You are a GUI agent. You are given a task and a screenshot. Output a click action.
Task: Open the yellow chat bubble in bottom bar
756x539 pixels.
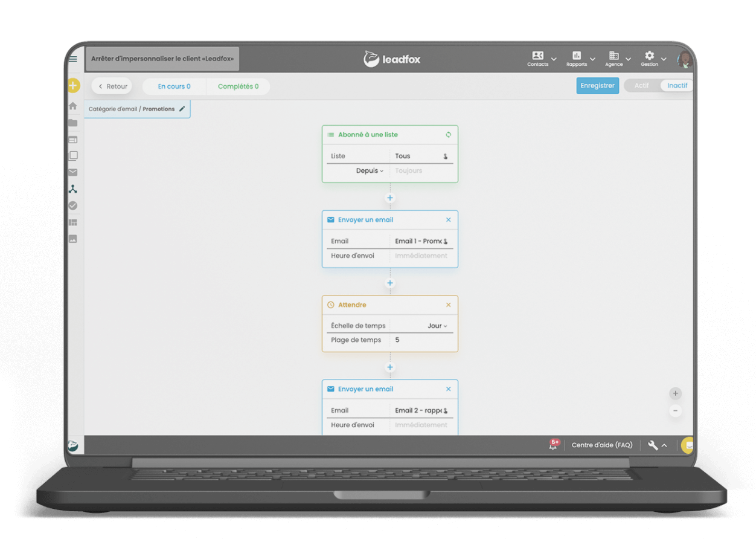click(x=688, y=445)
